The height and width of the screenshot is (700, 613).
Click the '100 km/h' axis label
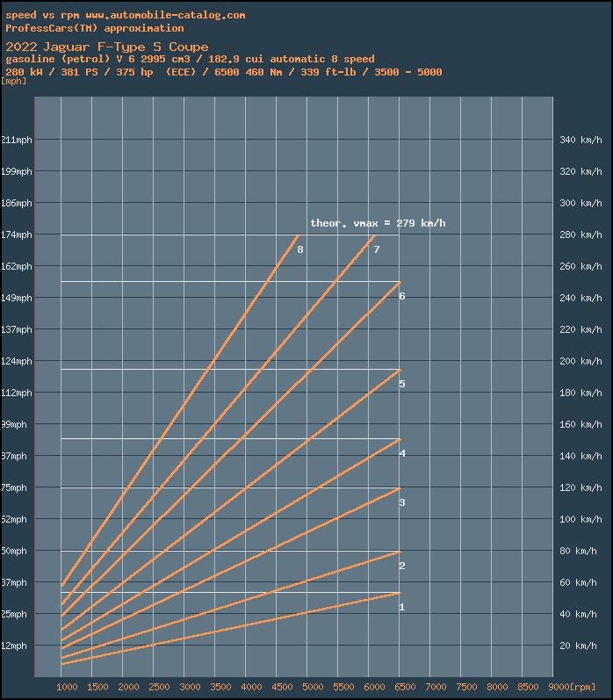[x=581, y=520]
